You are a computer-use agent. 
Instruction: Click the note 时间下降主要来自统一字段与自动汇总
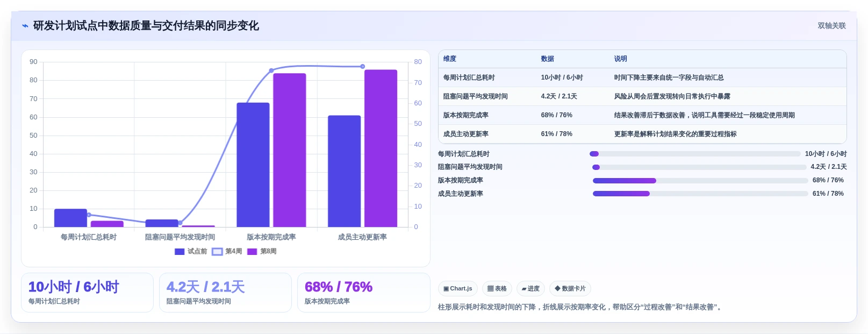point(669,78)
